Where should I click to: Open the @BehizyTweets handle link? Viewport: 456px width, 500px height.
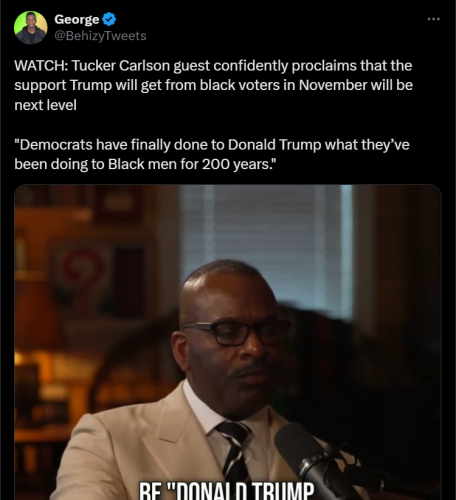click(x=100, y=36)
